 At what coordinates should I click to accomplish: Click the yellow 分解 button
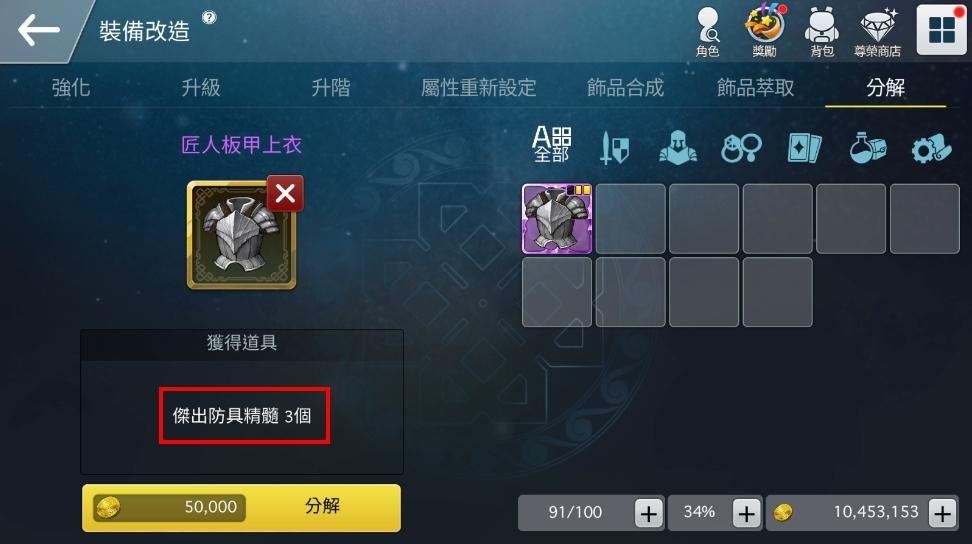pos(241,507)
